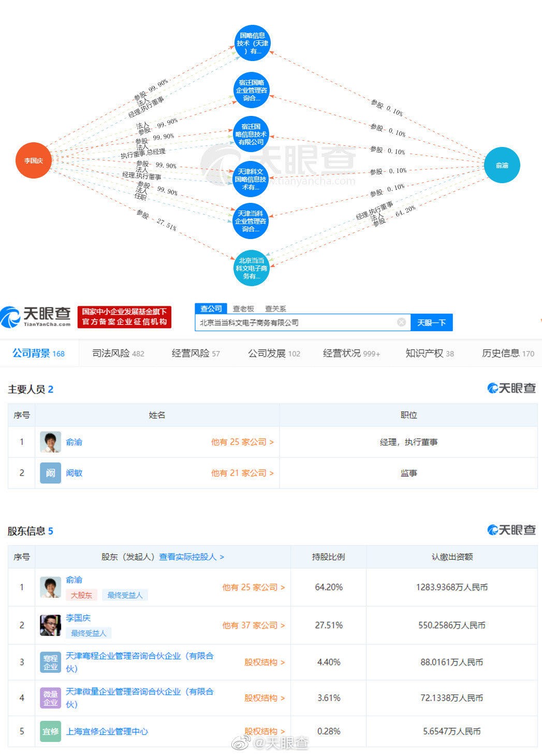Open 俞渝 name link in 主要人员
The height and width of the screenshot is (756, 542).
pyautogui.click(x=74, y=442)
